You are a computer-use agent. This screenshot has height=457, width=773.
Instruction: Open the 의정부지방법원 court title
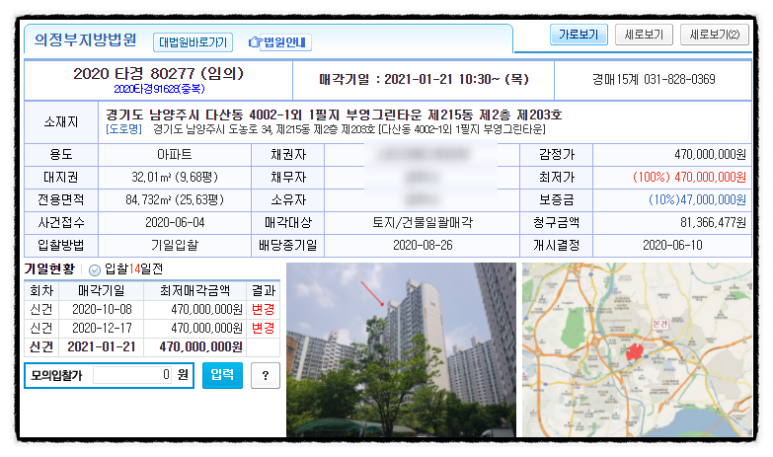85,39
